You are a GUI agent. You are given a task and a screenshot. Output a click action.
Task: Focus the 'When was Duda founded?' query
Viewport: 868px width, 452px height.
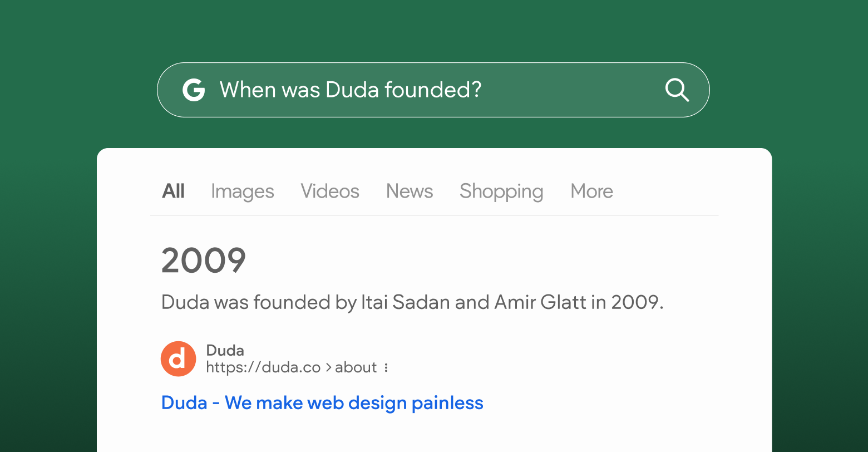351,90
